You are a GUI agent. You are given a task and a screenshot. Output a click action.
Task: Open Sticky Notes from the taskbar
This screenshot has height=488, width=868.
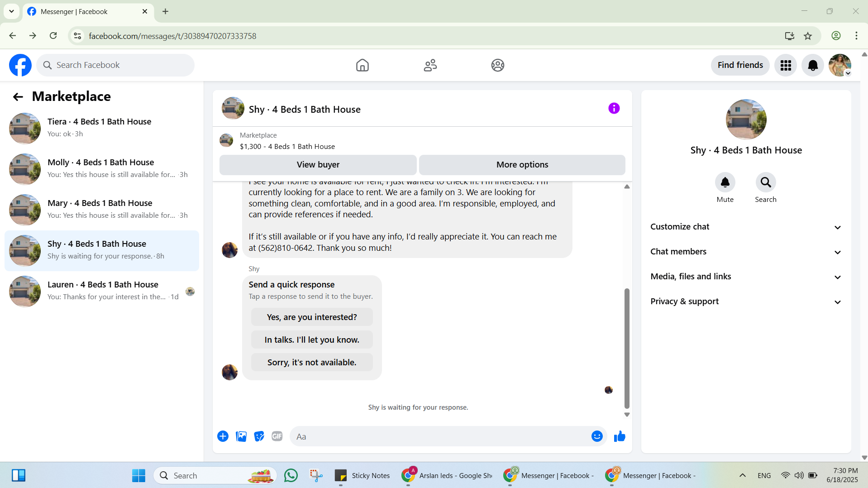point(362,475)
